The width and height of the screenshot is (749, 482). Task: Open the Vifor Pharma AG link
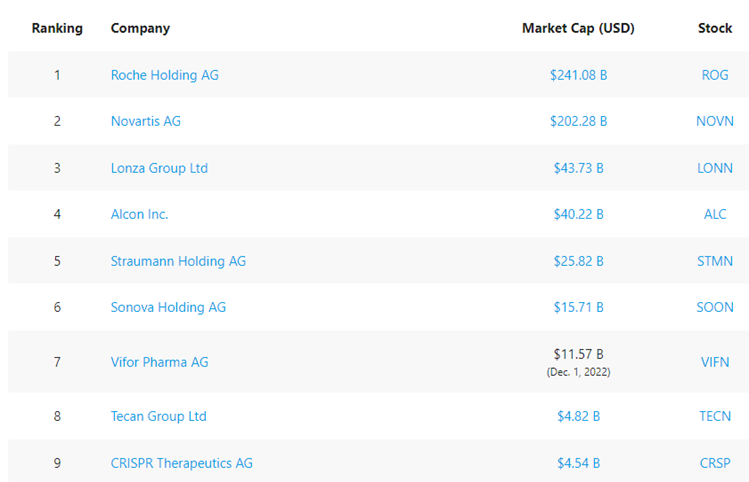pos(159,362)
